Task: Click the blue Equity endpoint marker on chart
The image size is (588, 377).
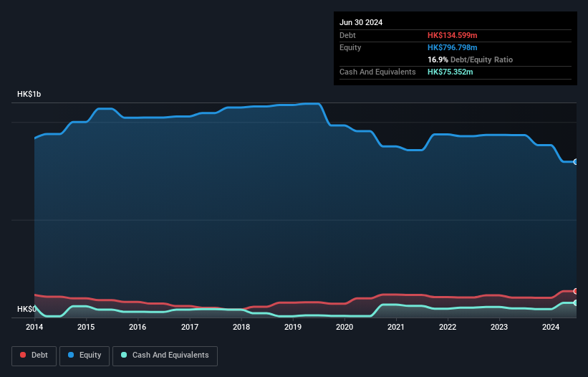Action: 575,162
